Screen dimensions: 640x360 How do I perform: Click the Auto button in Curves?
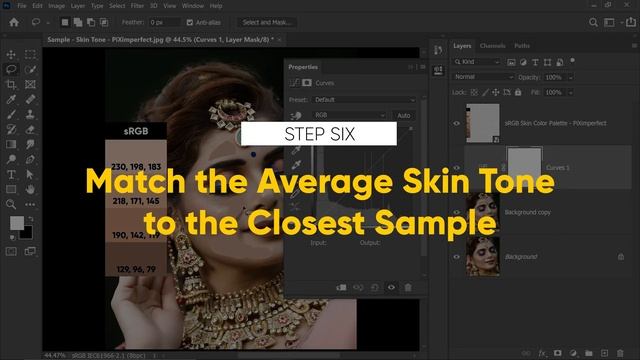(403, 116)
